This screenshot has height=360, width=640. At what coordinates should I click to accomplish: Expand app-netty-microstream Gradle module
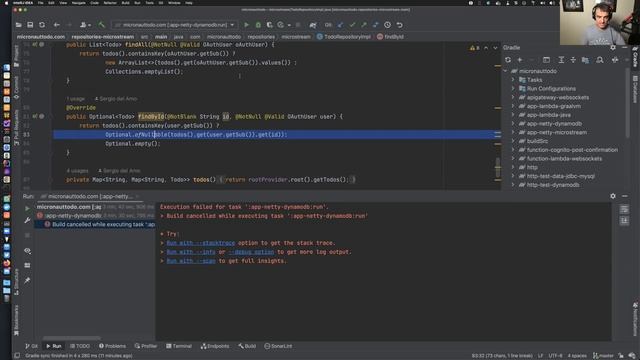(x=513, y=132)
